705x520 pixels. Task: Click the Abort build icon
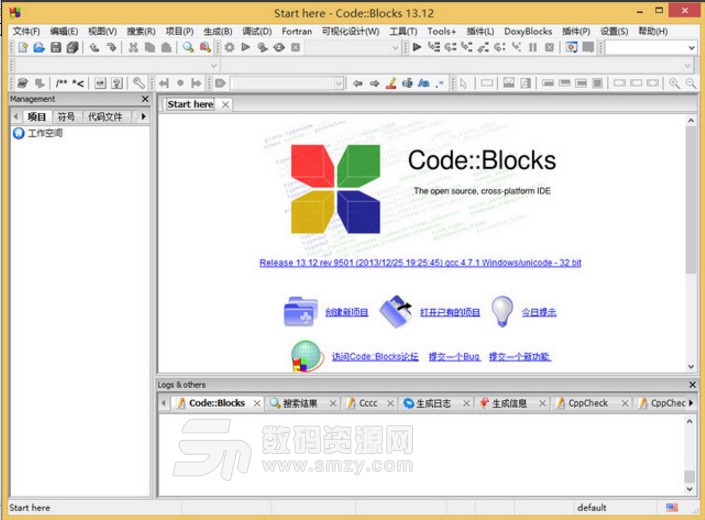(x=295, y=47)
